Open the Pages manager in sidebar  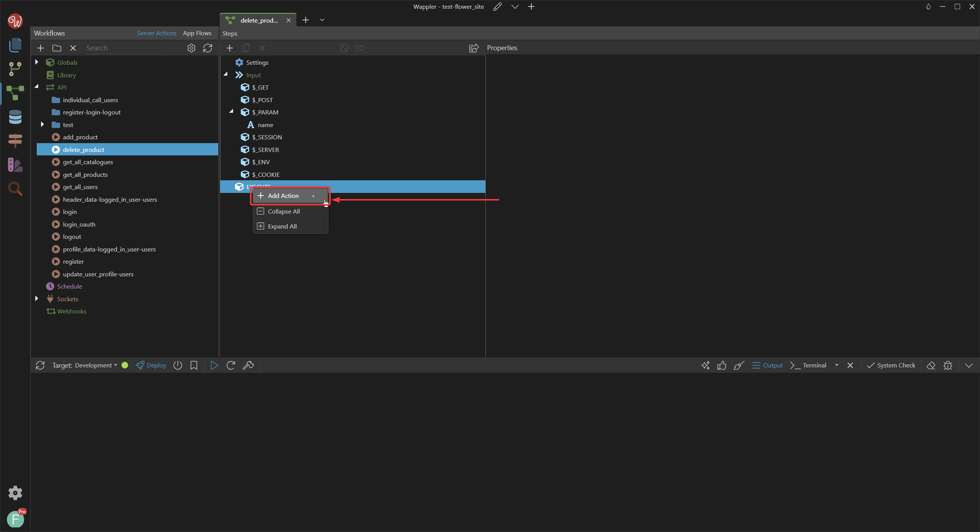(15, 45)
